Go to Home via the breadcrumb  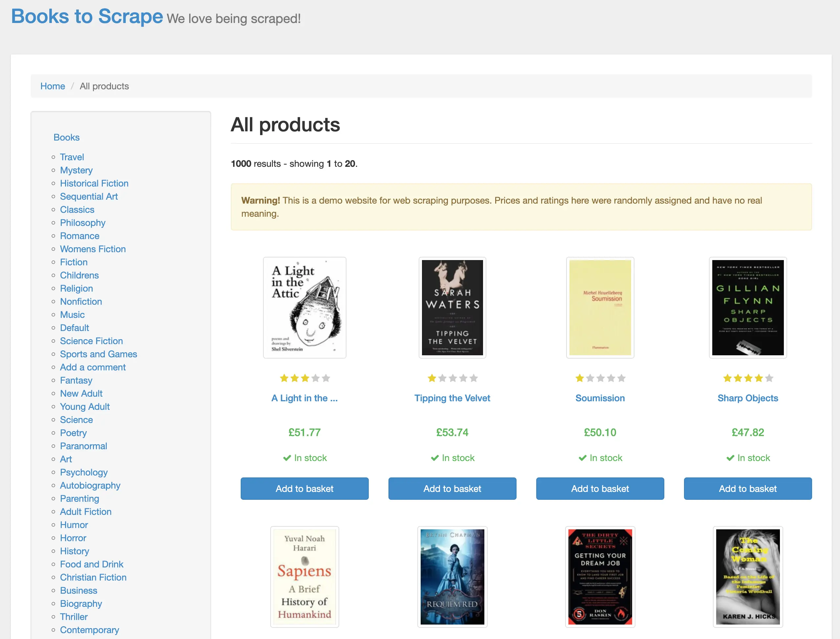(53, 86)
